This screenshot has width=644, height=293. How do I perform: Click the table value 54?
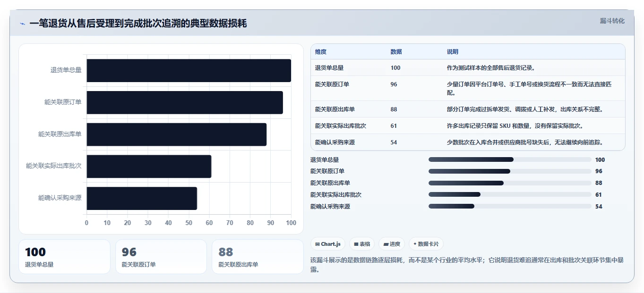point(394,142)
